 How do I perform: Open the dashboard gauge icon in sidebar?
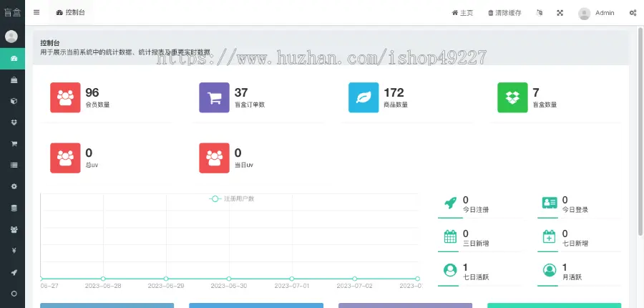pyautogui.click(x=12, y=59)
